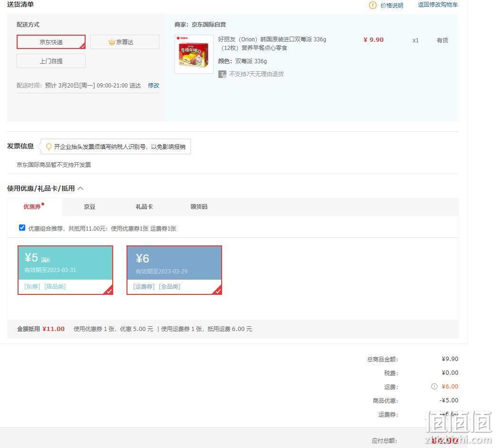Switch to the 京豆 tab

tap(89, 206)
